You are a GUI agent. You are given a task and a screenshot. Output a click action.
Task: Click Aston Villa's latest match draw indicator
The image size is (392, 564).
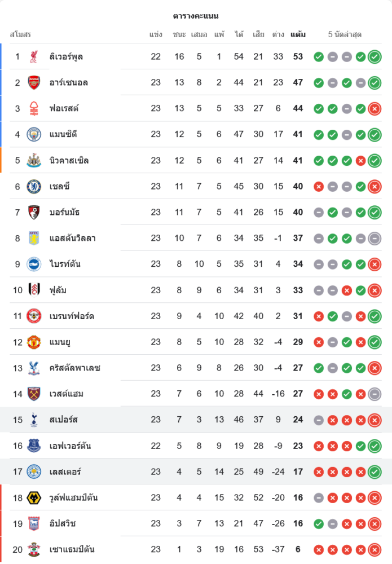(375, 238)
